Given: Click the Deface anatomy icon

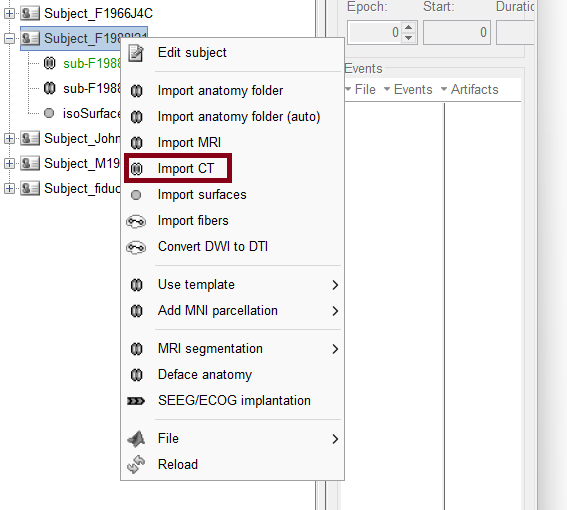Looking at the screenshot, I should click(136, 375).
